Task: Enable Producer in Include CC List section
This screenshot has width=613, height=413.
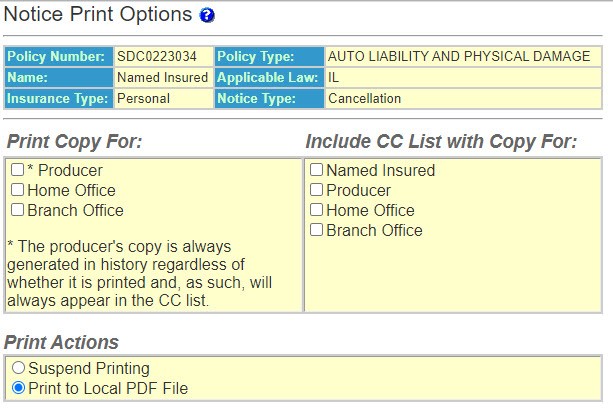Action: click(316, 190)
